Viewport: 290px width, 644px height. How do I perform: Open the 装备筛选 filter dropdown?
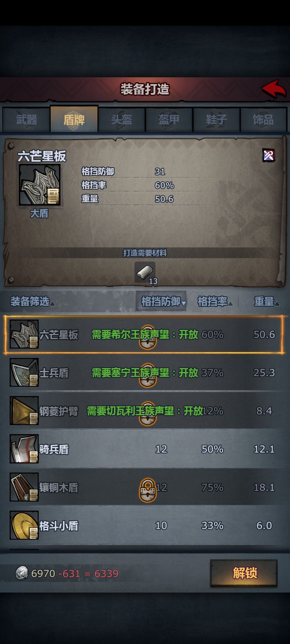[32, 301]
